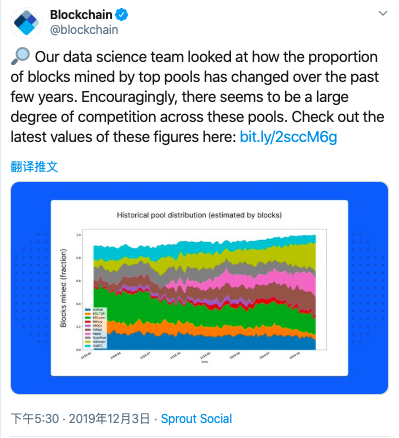
Task: Open the Sprout Social source link
Action: pos(196,419)
